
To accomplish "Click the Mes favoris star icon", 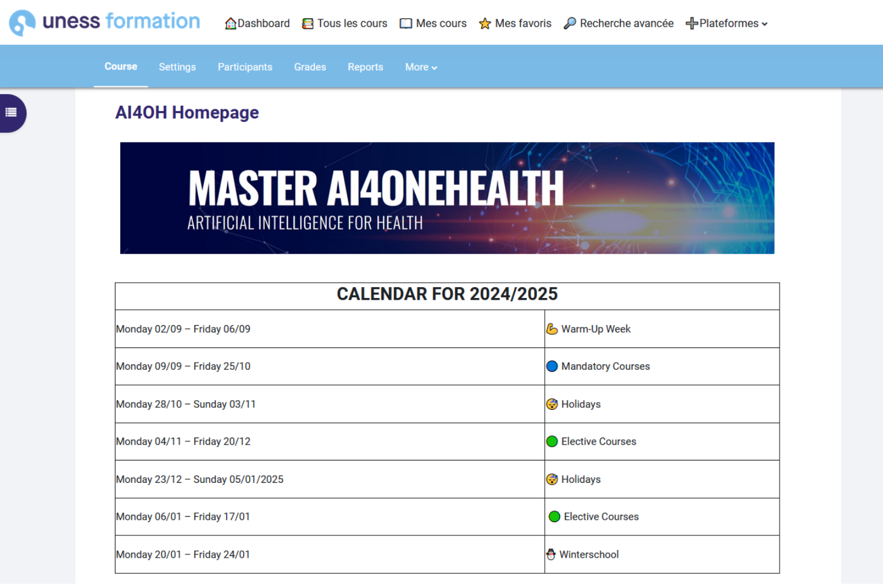I will 485,24.
